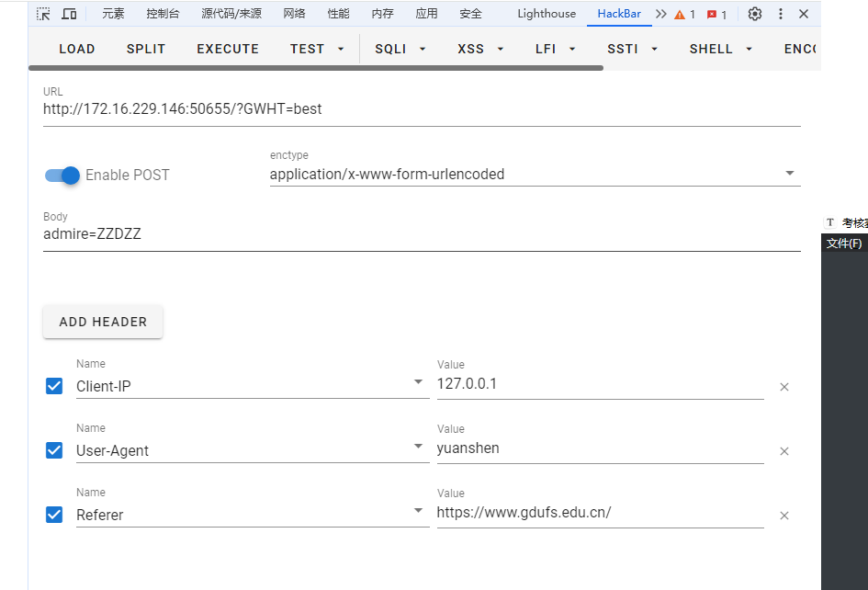Click the ADD HEADER button

pyautogui.click(x=103, y=322)
